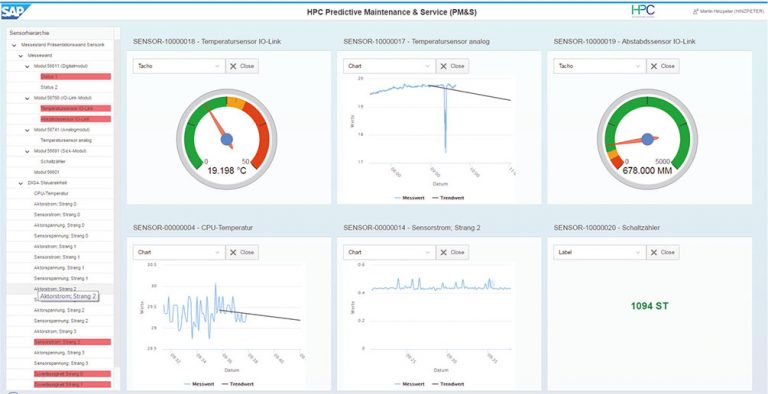
Task: Open Label dropdown in Schaltzähler panel
Action: (x=600, y=252)
